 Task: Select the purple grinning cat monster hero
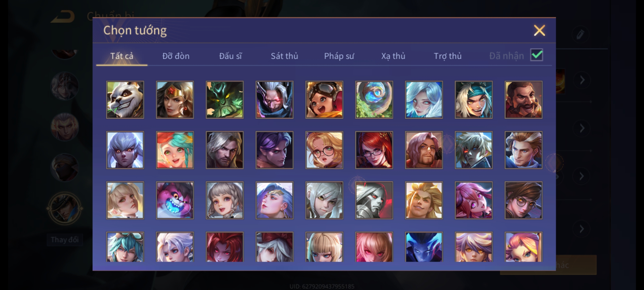click(175, 200)
